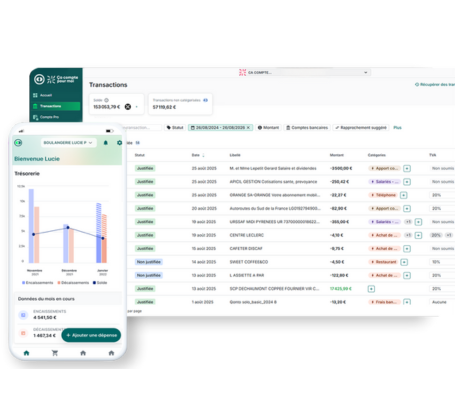Click plus icon on the CAFETER DISCAF row
455x398 pixels.
pos(407,249)
